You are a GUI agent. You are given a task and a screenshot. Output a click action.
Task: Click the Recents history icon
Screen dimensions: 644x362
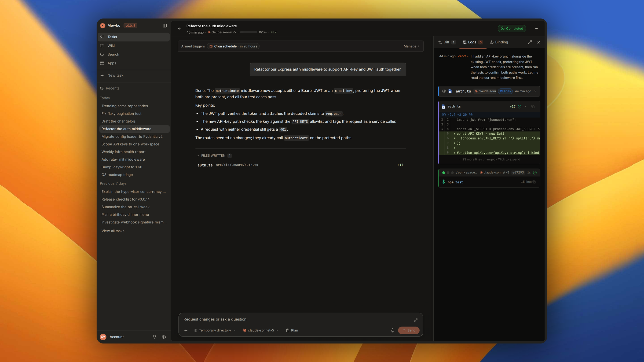(102, 88)
